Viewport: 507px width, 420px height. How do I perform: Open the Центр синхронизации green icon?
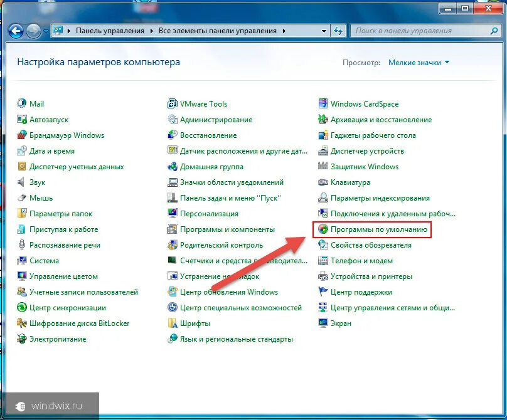point(22,307)
